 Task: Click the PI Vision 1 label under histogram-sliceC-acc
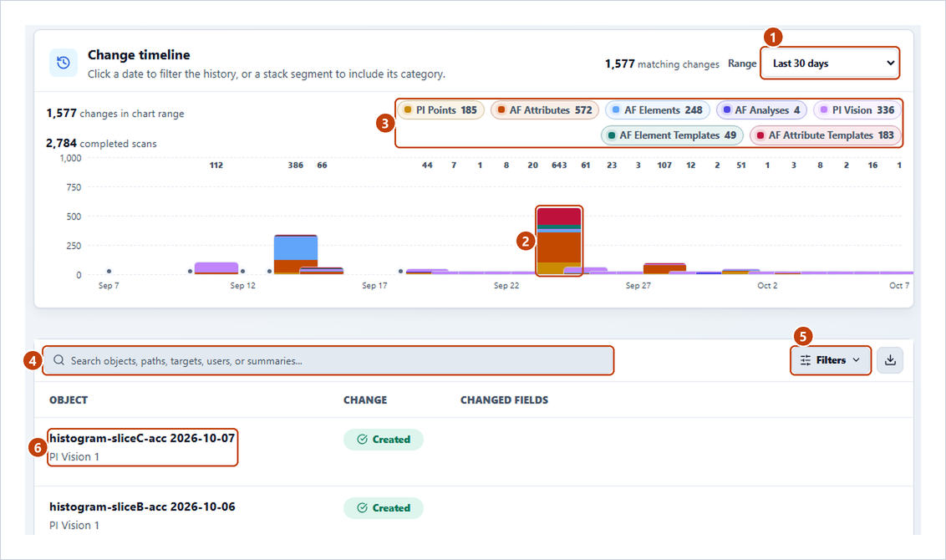[74, 457]
